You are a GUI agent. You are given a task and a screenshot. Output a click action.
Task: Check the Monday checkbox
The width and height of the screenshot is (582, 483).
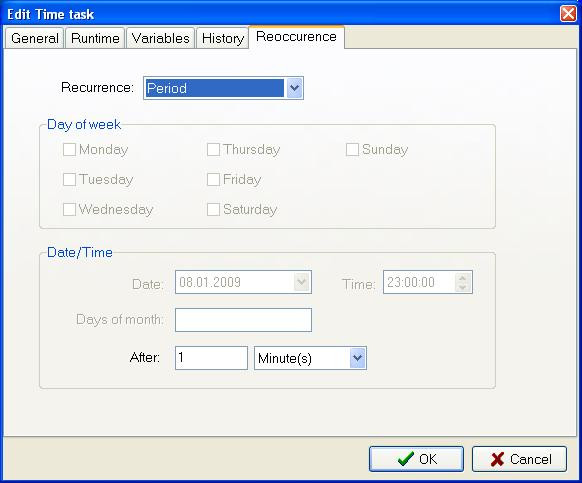69,150
